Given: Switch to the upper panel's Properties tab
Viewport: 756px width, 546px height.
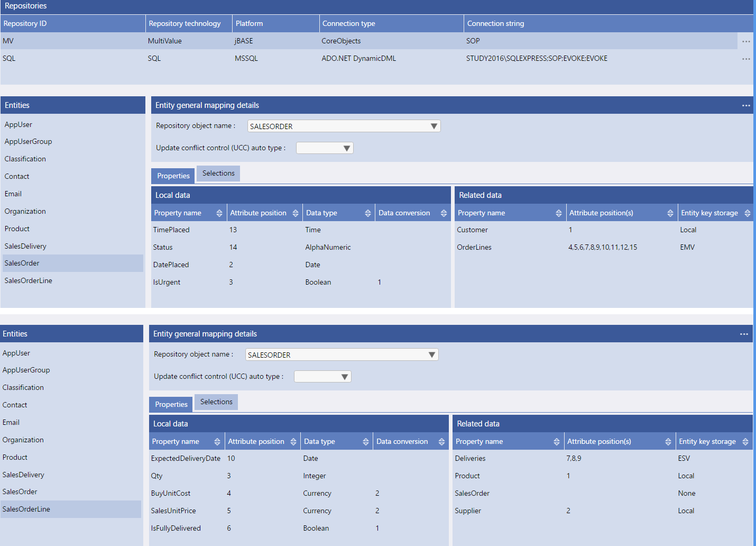Looking at the screenshot, I should (x=173, y=176).
